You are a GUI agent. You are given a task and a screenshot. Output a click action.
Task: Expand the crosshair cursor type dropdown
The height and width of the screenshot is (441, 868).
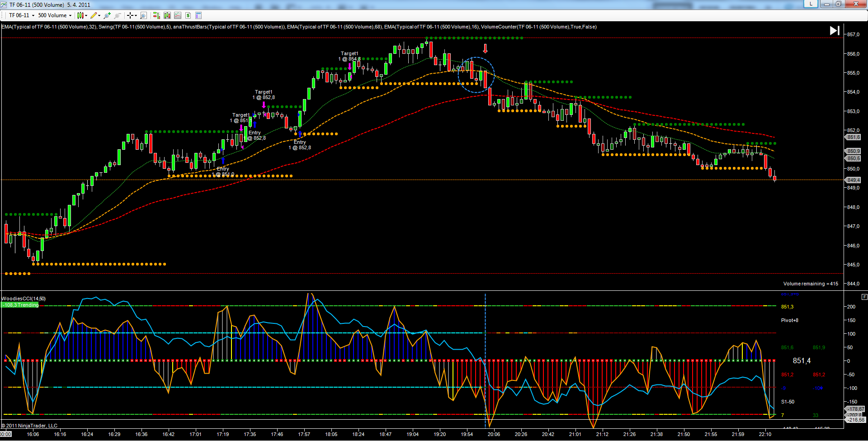(x=136, y=15)
